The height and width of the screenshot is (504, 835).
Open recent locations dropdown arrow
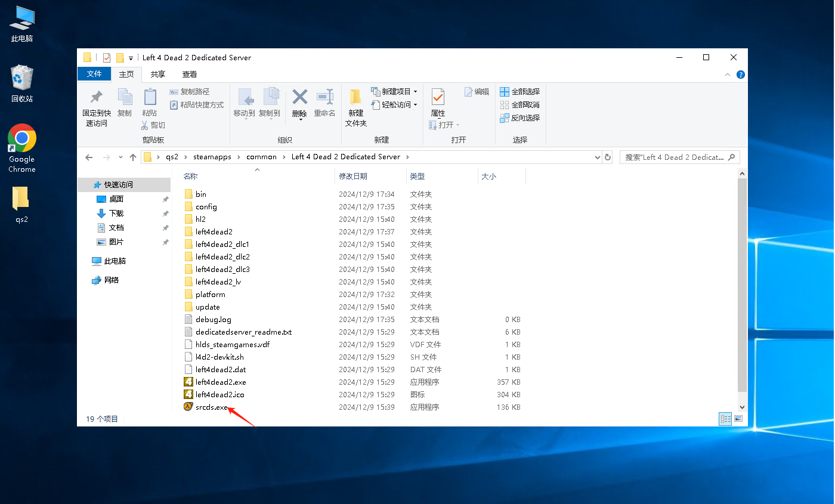point(121,157)
